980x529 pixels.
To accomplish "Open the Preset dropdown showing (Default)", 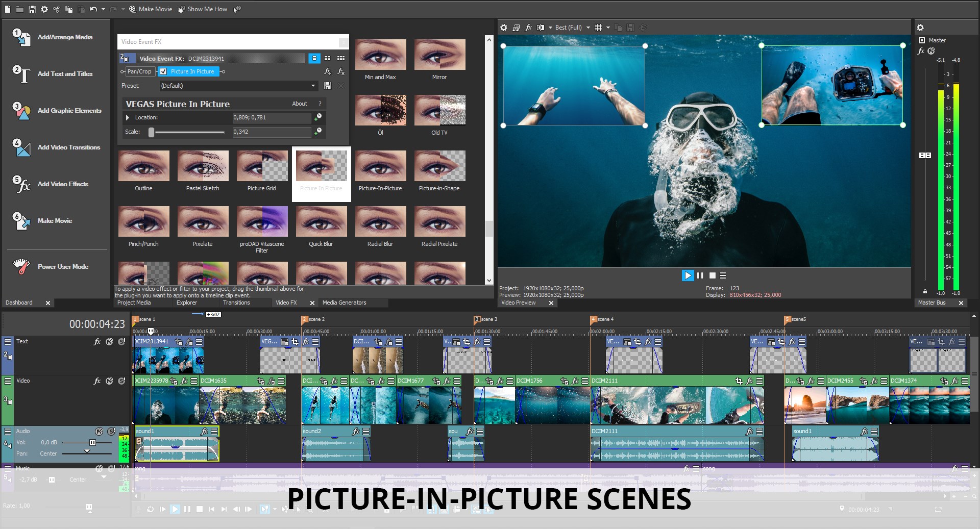I will (x=238, y=86).
